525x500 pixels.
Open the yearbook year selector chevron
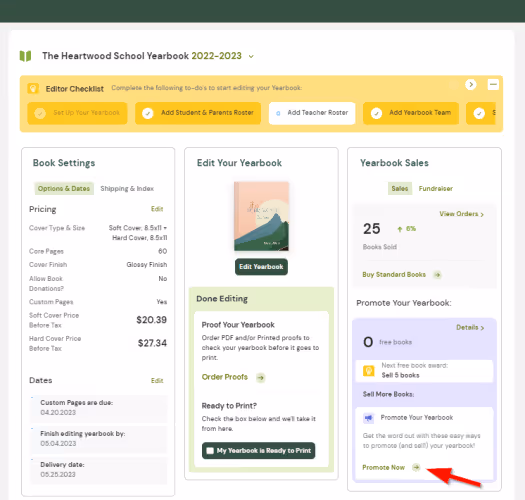click(x=251, y=57)
